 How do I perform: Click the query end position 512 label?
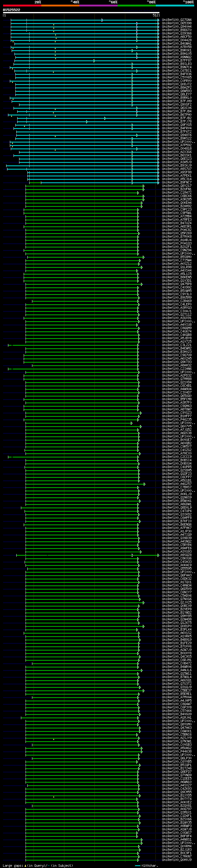click(x=155, y=15)
